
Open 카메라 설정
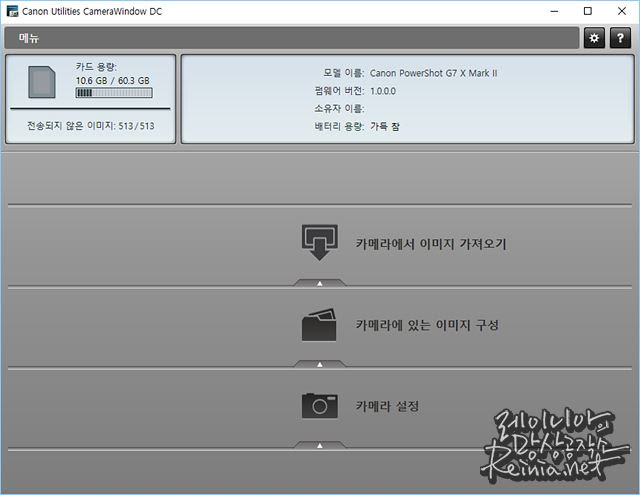pos(387,406)
